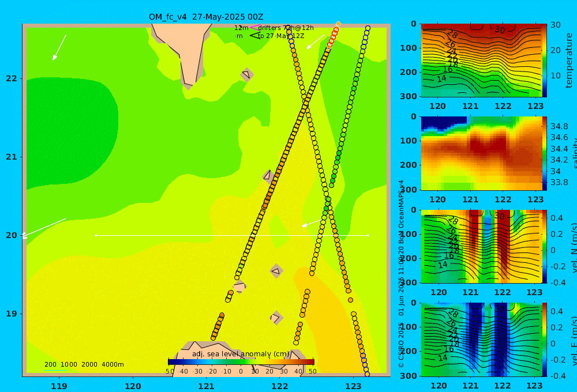
Task: Select the island marker near 19.5N 122E
Action: coord(276,271)
